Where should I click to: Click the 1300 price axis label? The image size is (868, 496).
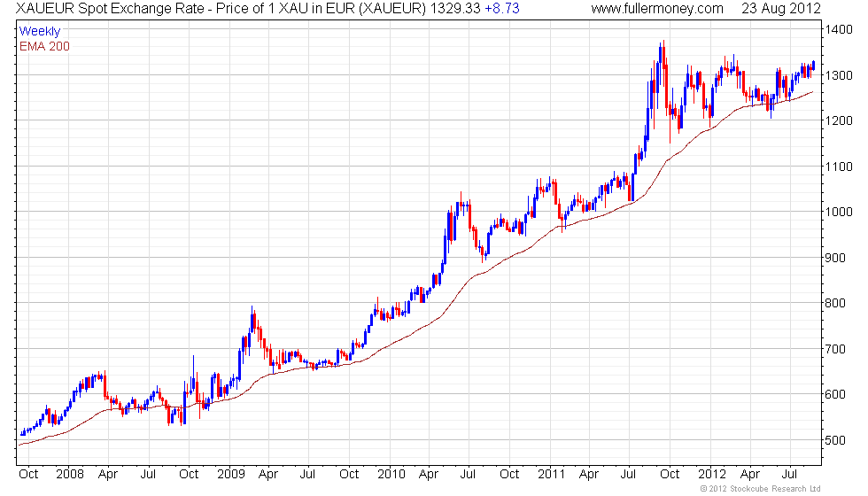point(839,75)
